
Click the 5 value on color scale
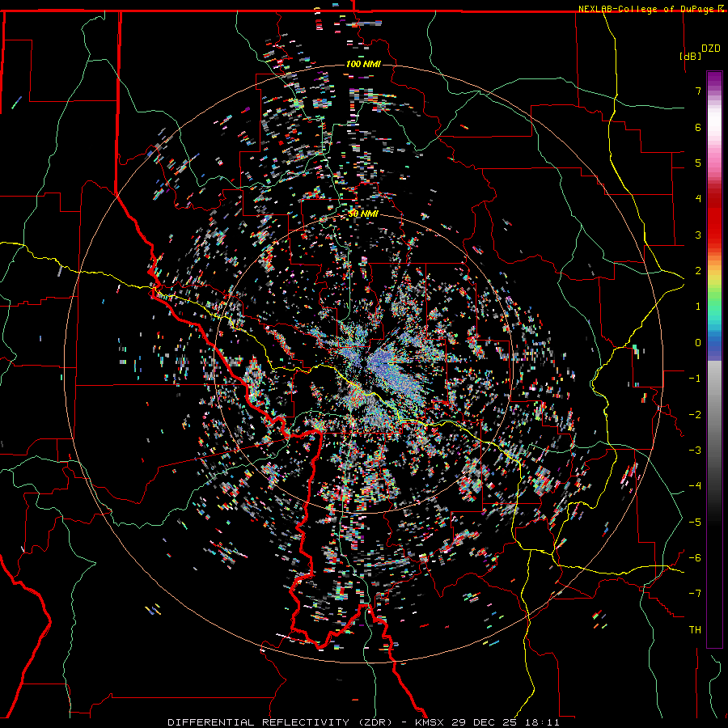[x=698, y=163]
